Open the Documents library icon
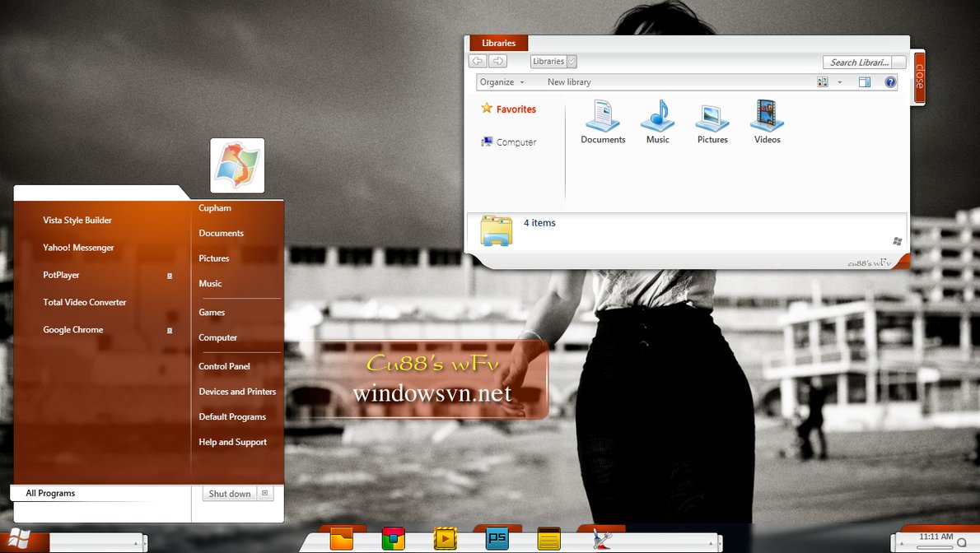This screenshot has height=553, width=980. 603,116
